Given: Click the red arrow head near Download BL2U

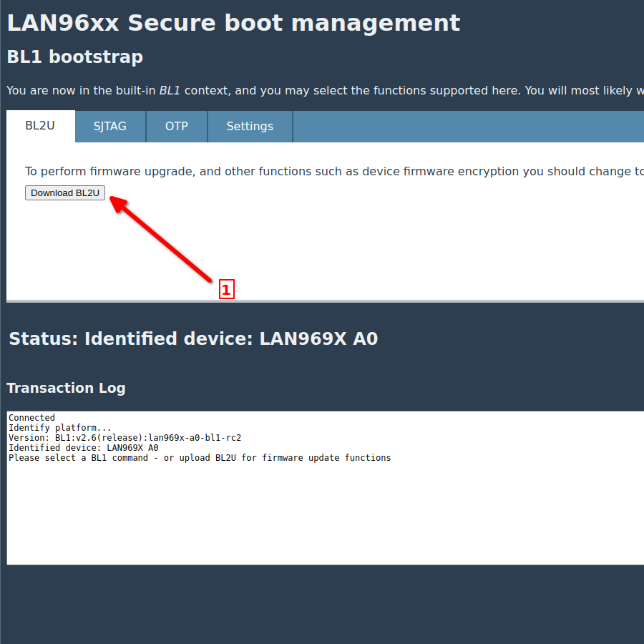Looking at the screenshot, I should coord(116,202).
